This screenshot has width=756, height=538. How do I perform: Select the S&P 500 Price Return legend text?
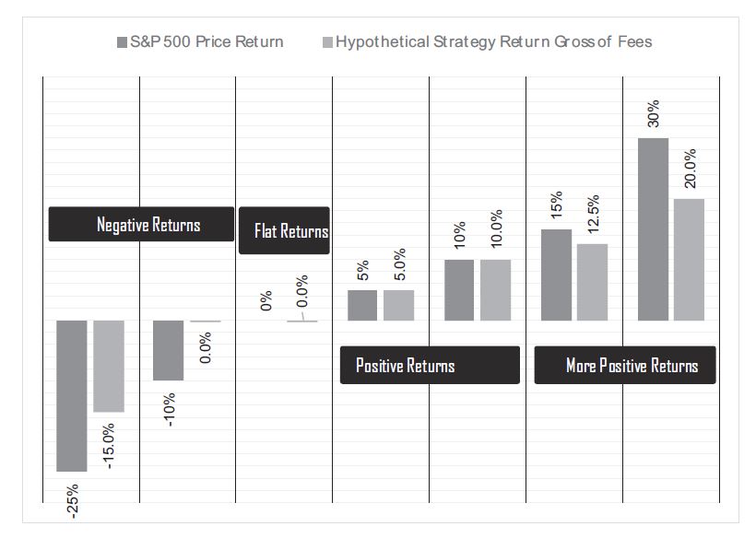207,42
